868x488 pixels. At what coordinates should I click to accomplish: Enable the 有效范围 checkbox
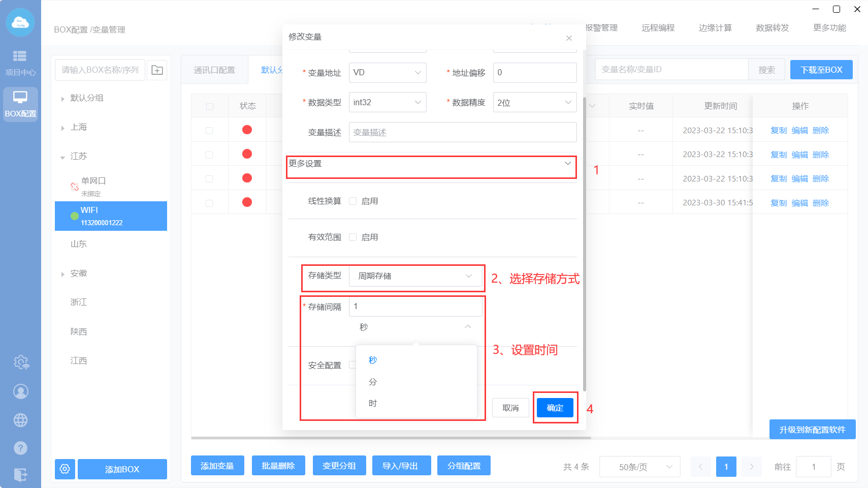coord(353,237)
